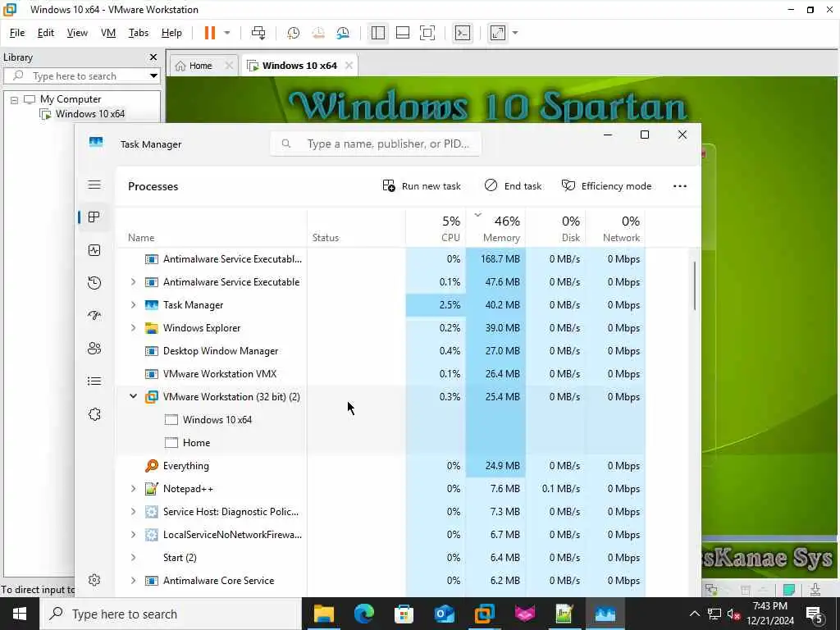Open VMware console view icon

463,33
